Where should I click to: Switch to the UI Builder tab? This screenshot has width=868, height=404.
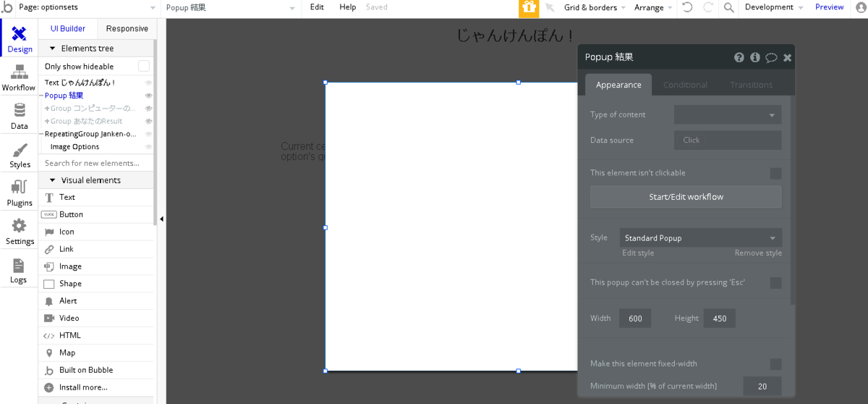point(68,29)
